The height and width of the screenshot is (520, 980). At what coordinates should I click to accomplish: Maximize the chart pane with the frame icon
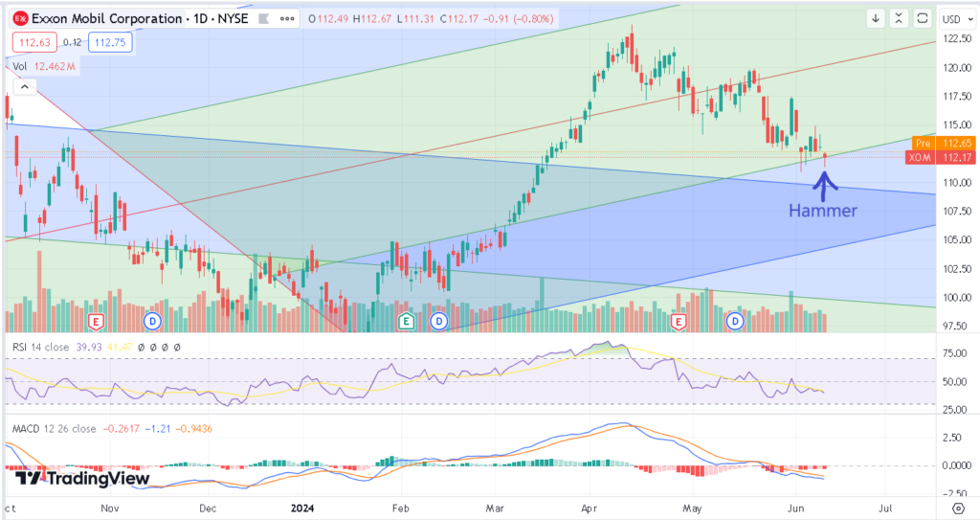[922, 19]
